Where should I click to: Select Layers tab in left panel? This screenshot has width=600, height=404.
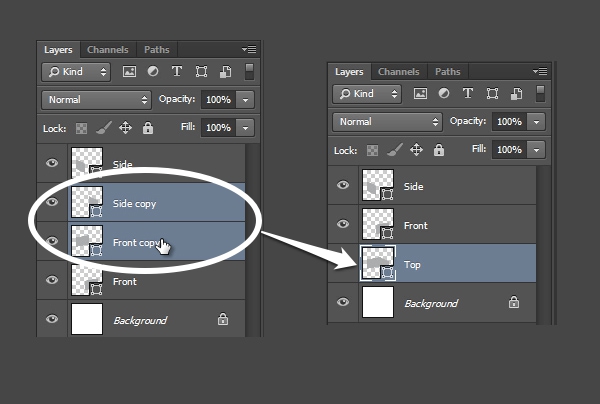[58, 50]
